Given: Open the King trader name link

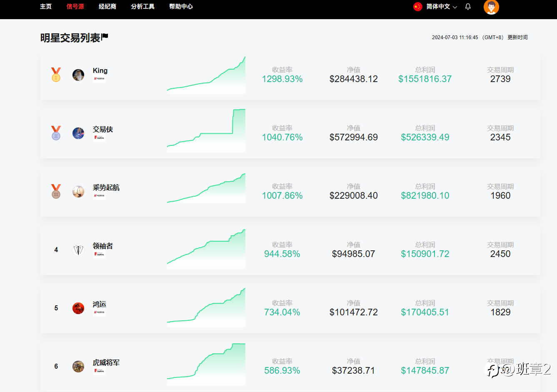Looking at the screenshot, I should click(100, 70).
